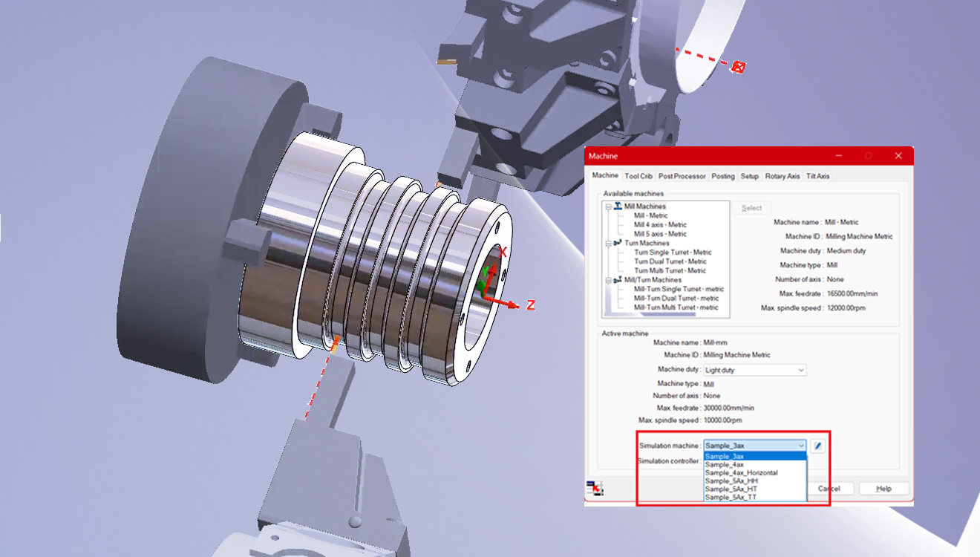Viewport: 980px width, 557px height.
Task: Choose Sample_5Ax_TT from the list
Action: pos(754,497)
